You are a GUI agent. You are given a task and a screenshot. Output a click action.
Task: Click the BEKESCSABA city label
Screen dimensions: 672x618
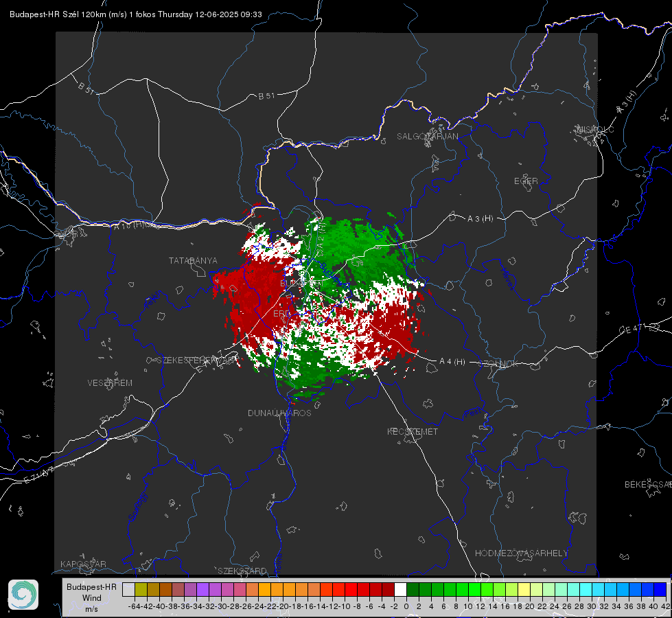[x=648, y=485]
